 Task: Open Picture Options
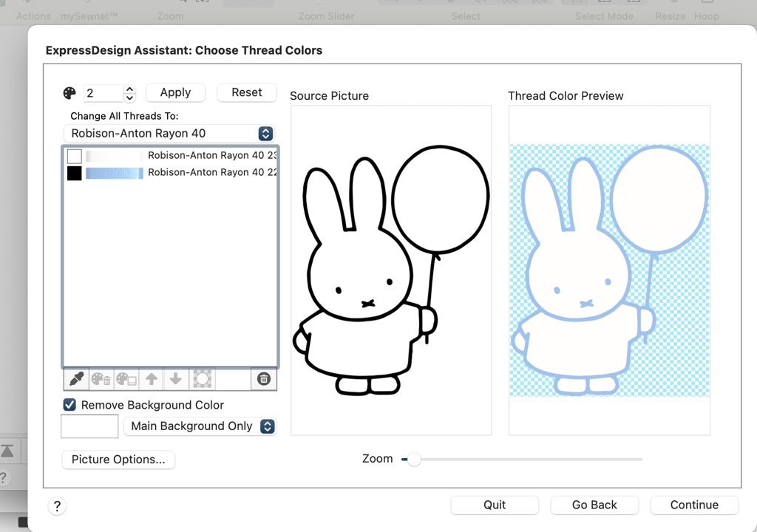[118, 459]
